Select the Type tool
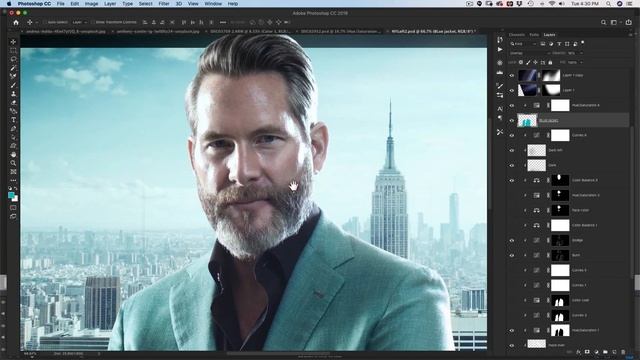 (13, 120)
